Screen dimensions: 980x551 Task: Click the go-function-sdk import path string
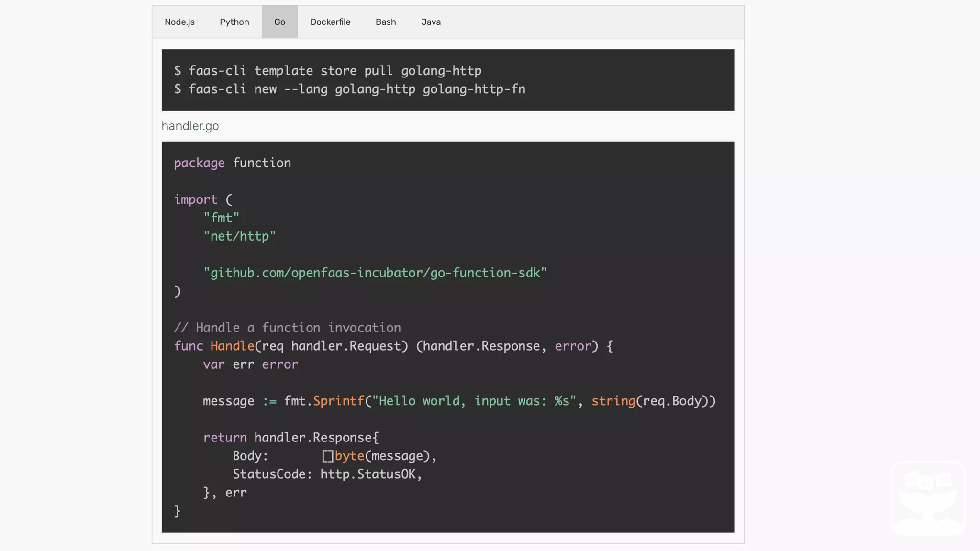click(375, 273)
